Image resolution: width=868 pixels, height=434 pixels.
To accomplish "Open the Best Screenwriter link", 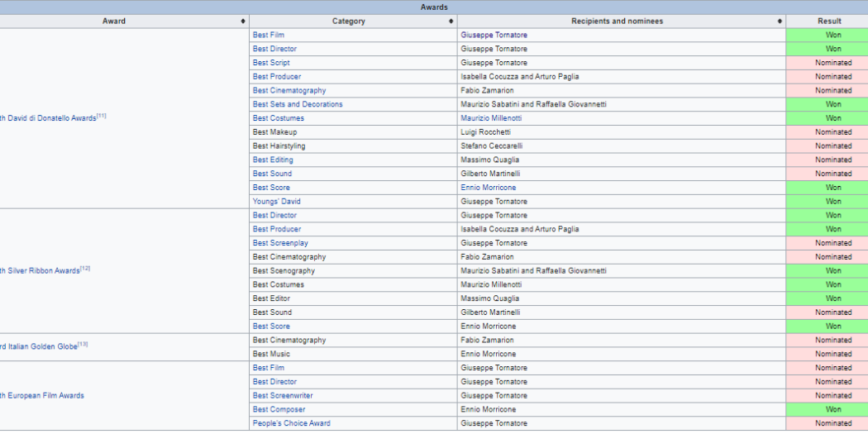I will (283, 396).
